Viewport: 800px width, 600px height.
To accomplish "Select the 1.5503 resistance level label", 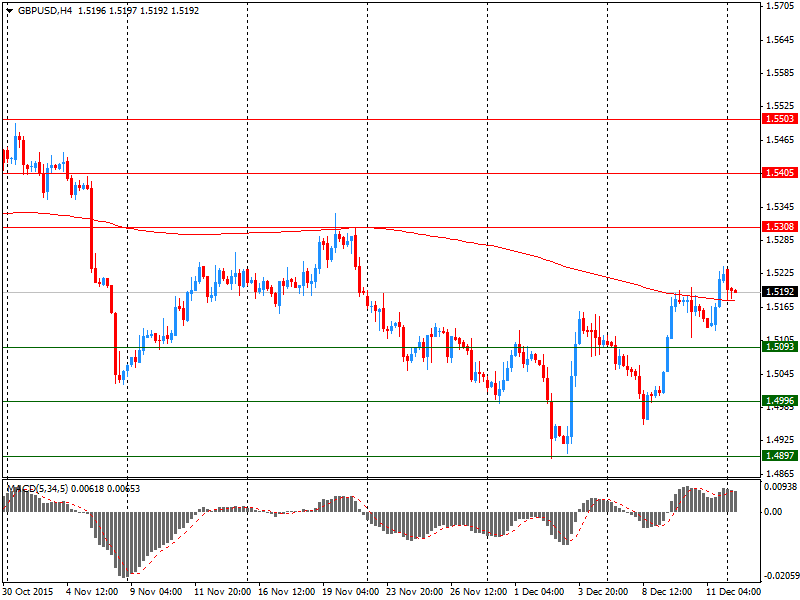I will [780, 119].
